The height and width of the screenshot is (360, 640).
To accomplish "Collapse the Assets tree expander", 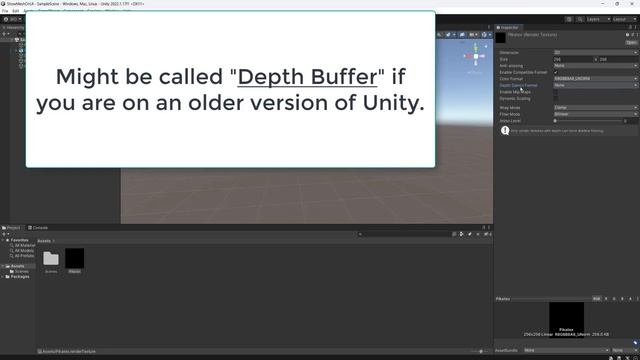I will point(3,266).
